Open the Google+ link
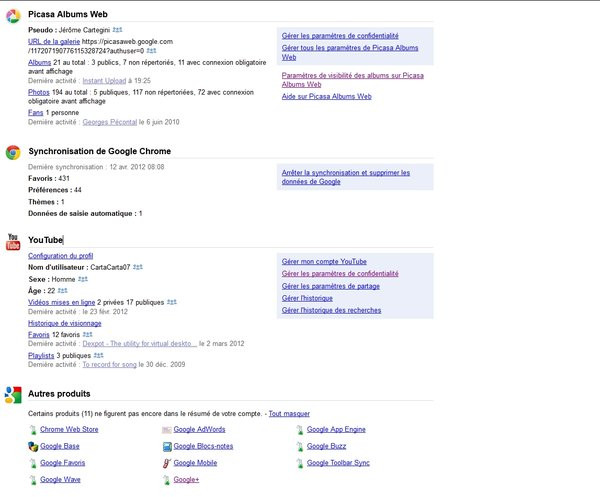This screenshot has width=600, height=497. (186, 479)
